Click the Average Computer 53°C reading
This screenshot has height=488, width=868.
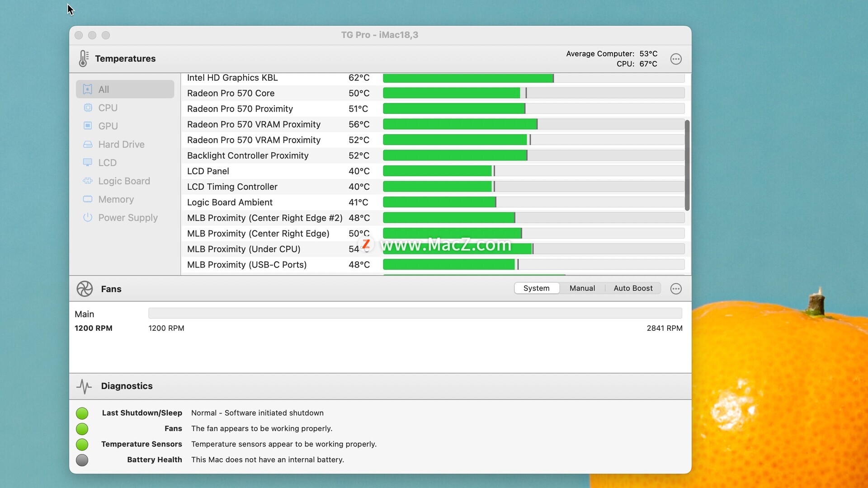[x=612, y=54]
